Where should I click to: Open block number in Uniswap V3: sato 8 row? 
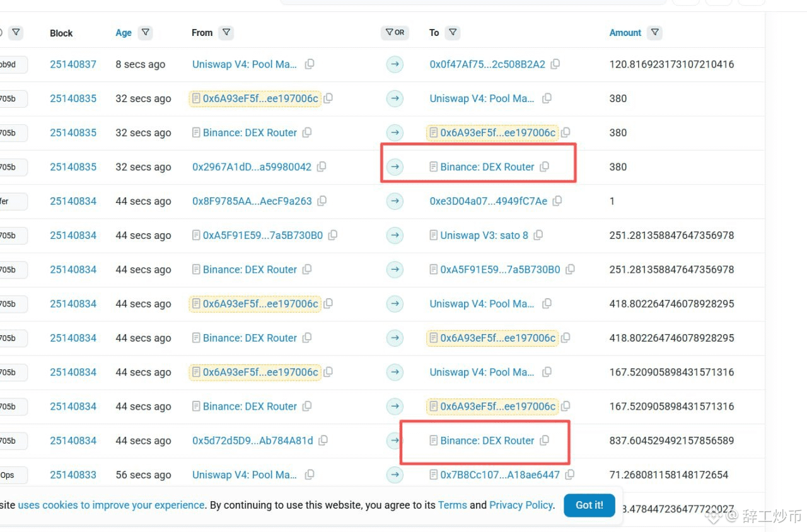click(x=73, y=235)
